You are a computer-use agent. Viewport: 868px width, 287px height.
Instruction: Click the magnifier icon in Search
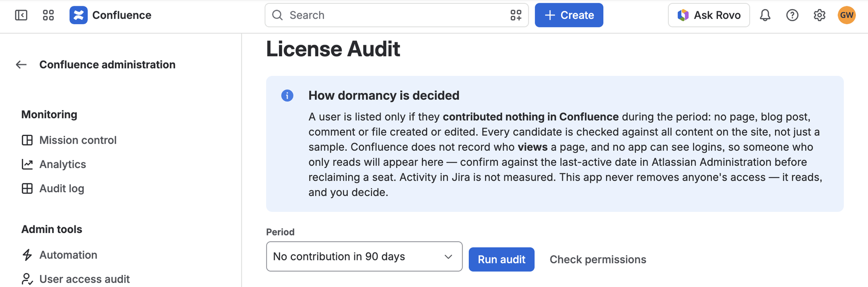coord(277,15)
